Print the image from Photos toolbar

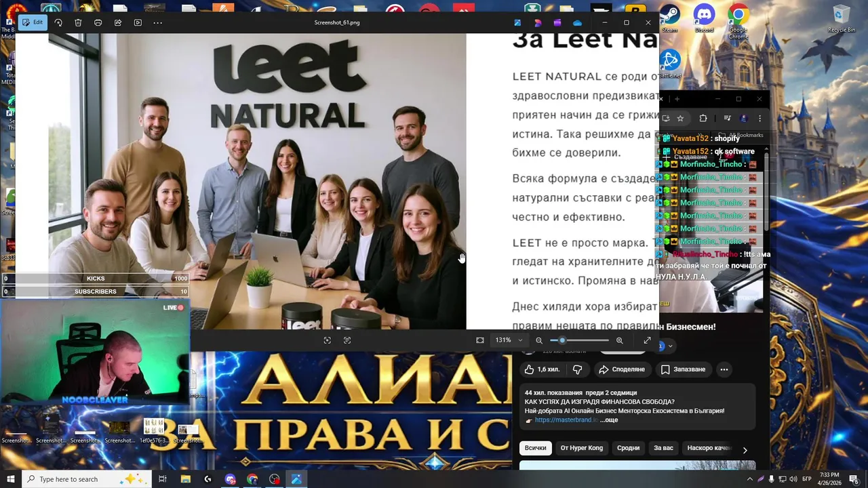click(98, 22)
